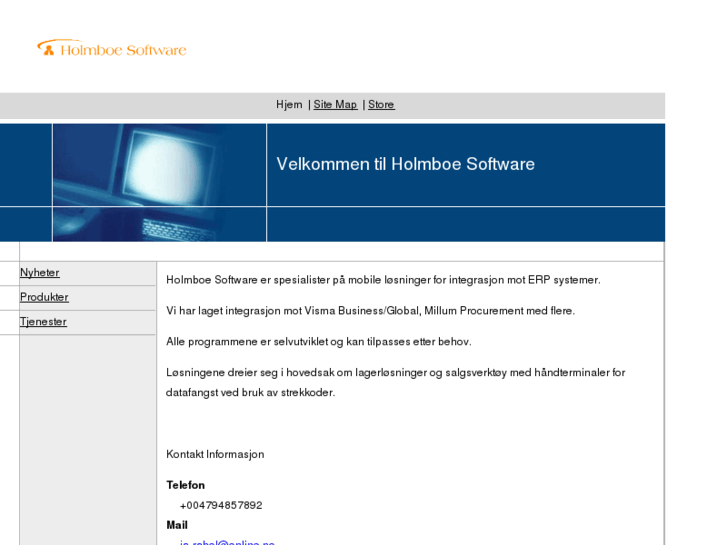Open Produkter in the sidebar
This screenshot has height=545, width=727.
click(44, 297)
